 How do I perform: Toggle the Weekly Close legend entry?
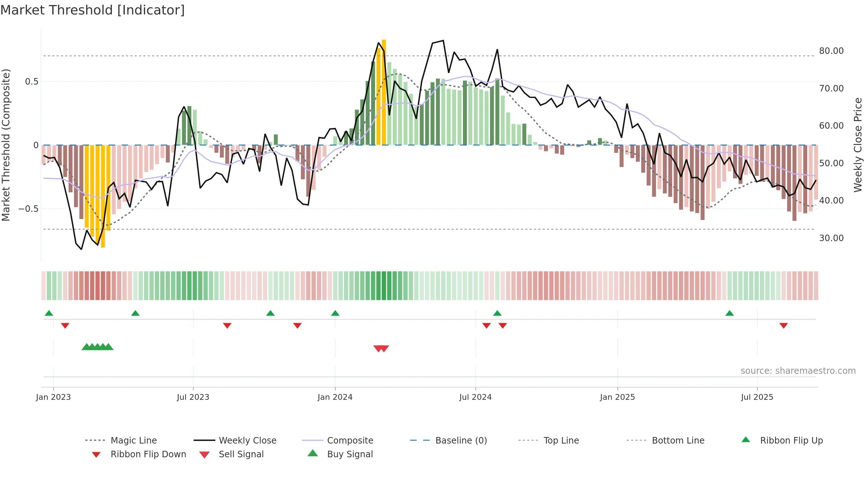point(235,440)
